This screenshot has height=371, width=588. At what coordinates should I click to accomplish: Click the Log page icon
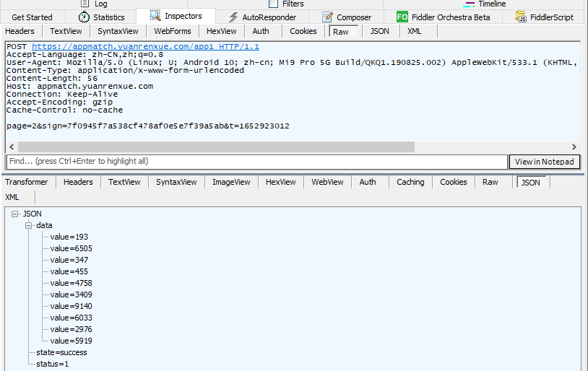click(x=85, y=4)
